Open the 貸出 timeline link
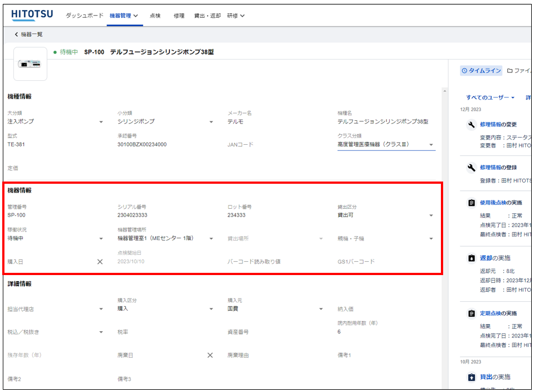The width and height of the screenshot is (534, 392). (x=486, y=377)
